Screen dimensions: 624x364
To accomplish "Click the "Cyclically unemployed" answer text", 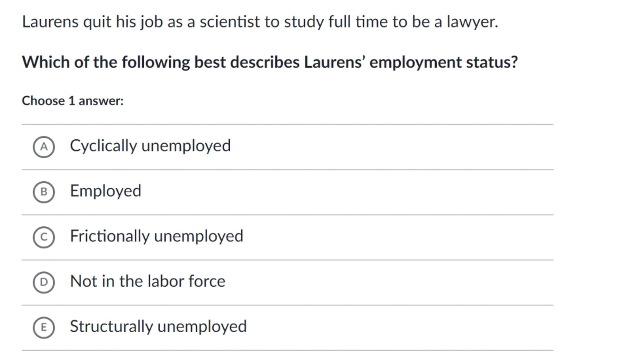I will tap(150, 146).
